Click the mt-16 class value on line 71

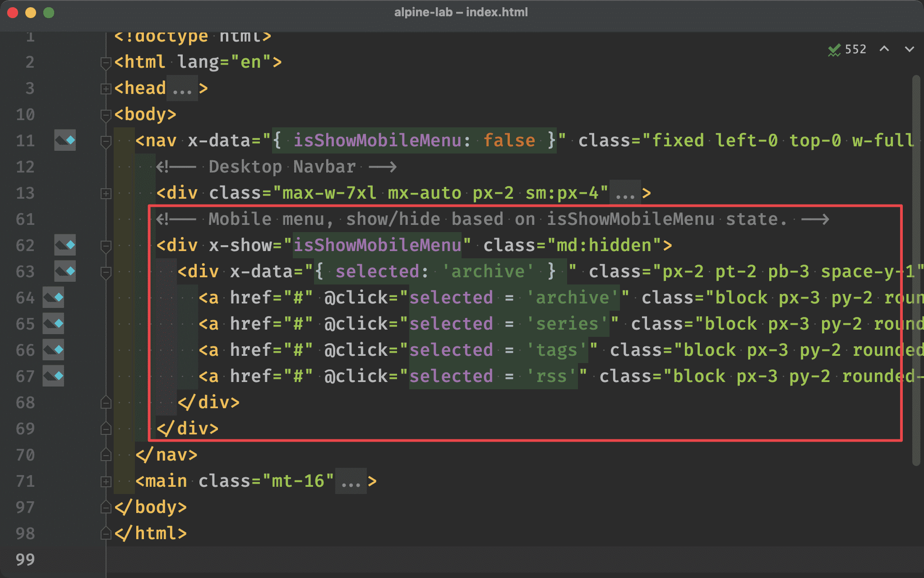point(298,481)
